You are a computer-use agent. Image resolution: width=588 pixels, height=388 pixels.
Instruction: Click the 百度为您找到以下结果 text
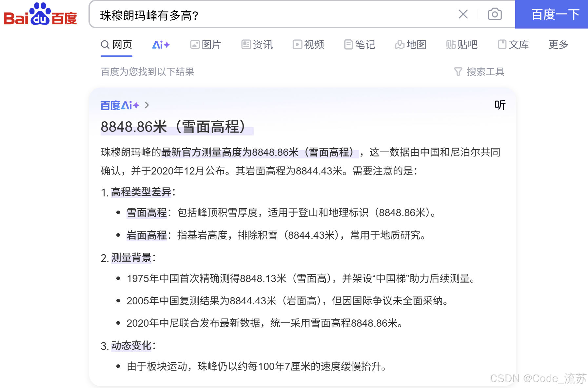(x=147, y=71)
